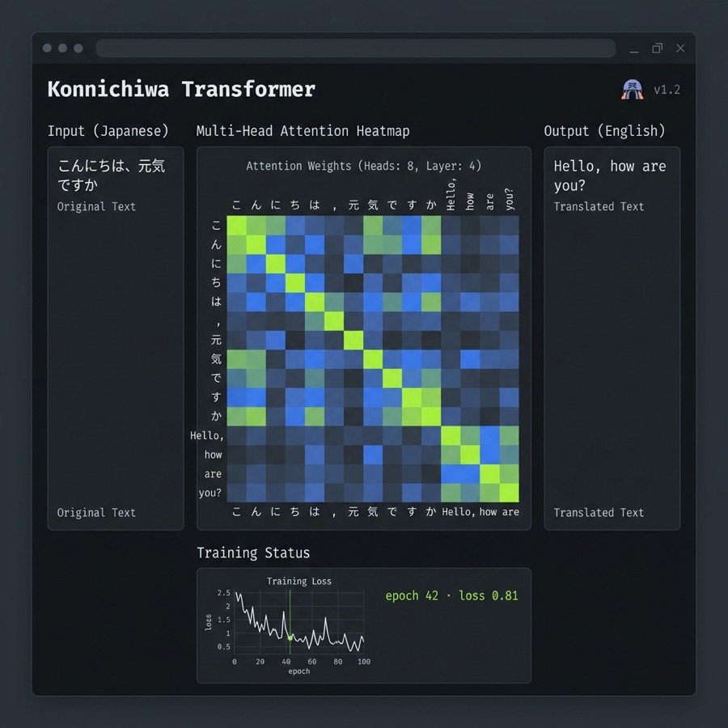The width and height of the screenshot is (728, 728).
Task: Click the "Output (English)" heading
Action: [x=604, y=131]
